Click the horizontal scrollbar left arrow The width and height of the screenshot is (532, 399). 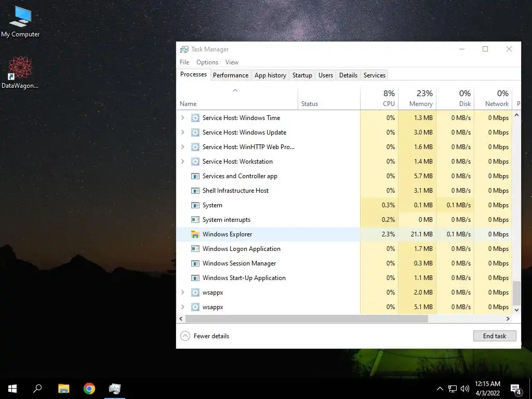(x=181, y=318)
